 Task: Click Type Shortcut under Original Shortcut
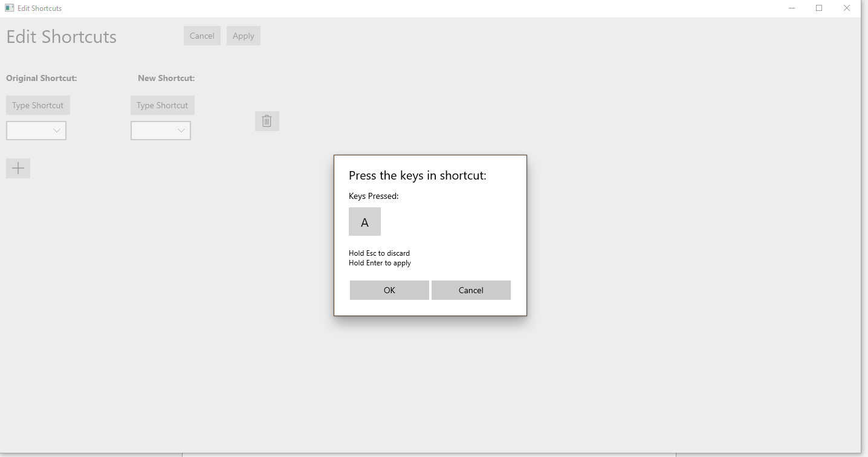37,105
